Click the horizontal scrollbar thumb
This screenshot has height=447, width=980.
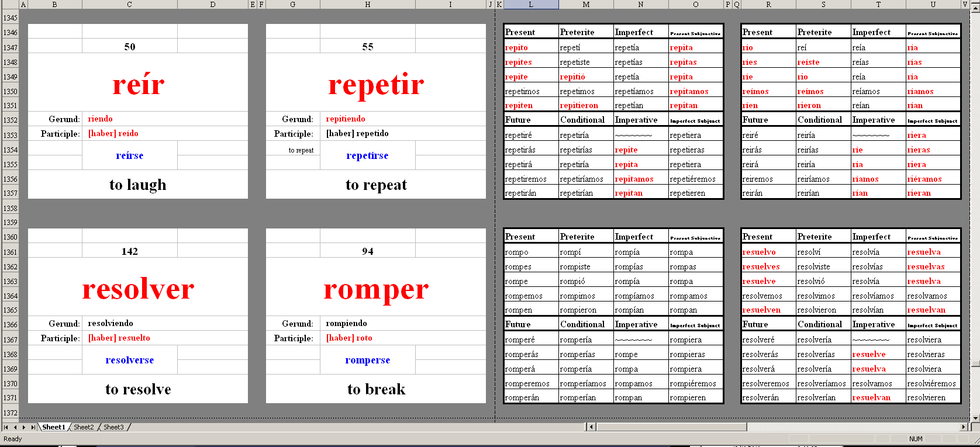[x=671, y=427]
